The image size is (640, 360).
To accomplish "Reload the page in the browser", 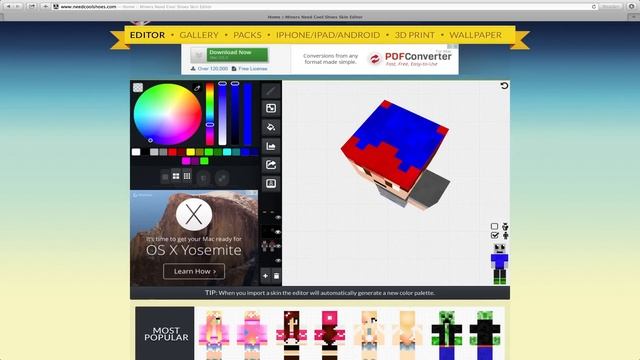I will pos(594,7).
